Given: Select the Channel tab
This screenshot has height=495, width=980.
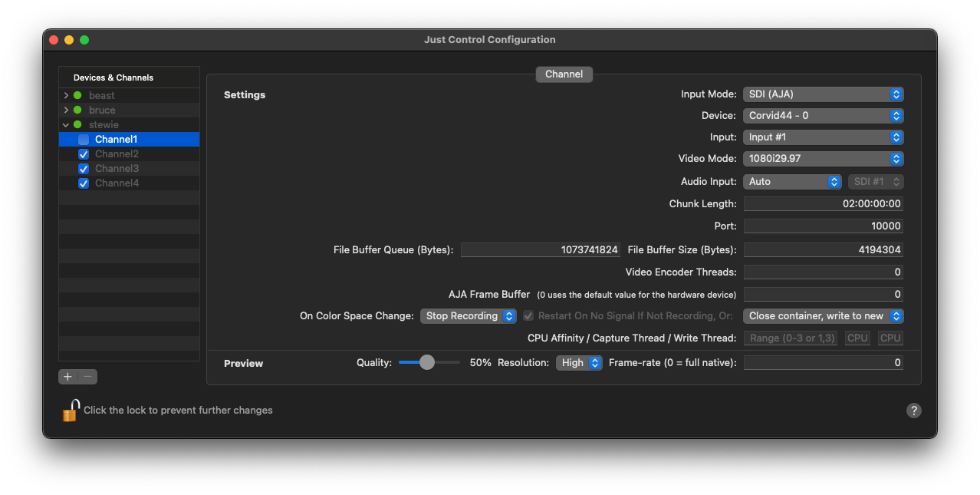Looking at the screenshot, I should pyautogui.click(x=564, y=74).
